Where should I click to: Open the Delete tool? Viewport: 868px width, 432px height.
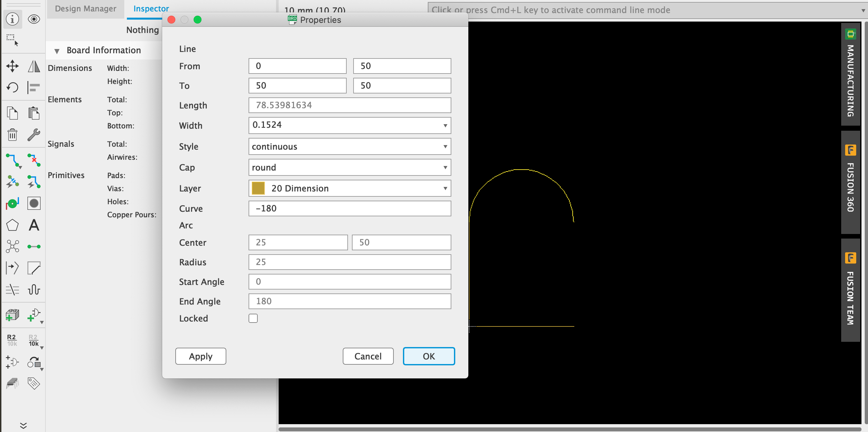(12, 134)
